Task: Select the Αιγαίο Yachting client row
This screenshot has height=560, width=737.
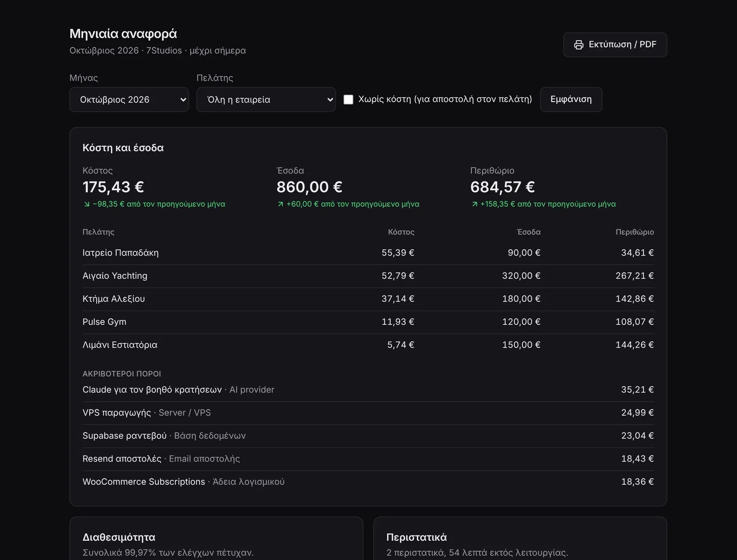Action: [368, 276]
